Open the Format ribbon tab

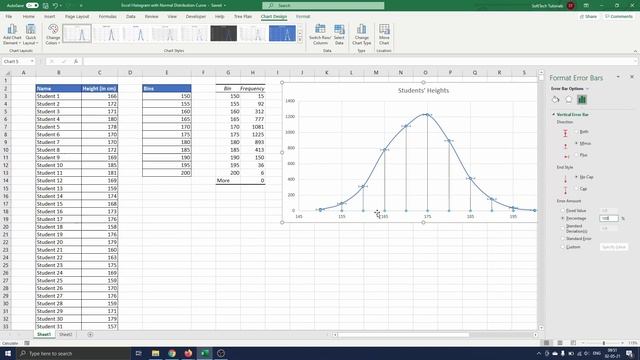tap(303, 16)
